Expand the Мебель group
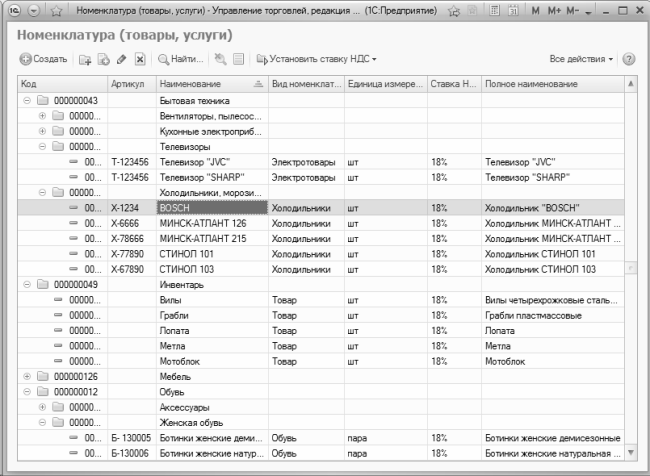Viewport: 650px width, 476px height. pos(27,376)
